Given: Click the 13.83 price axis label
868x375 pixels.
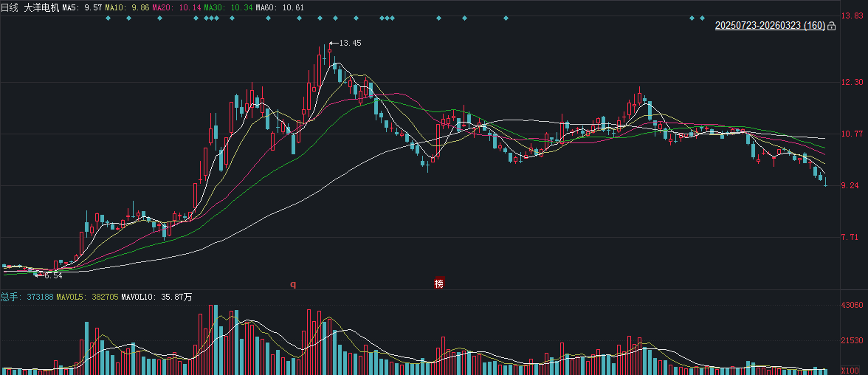Looking at the screenshot, I should tap(853, 16).
